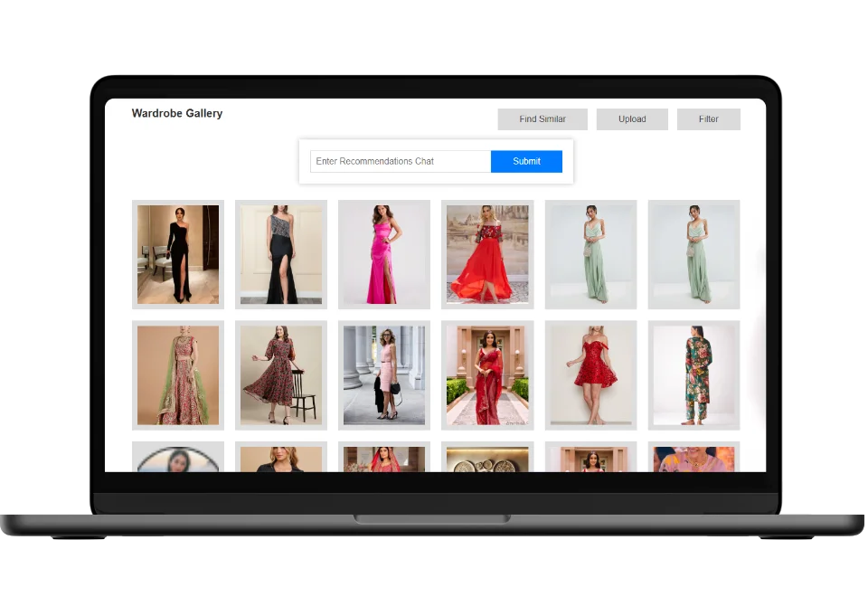Open the black blazer outfit in bottom row
Screen dimensions: 868x606
point(280,459)
